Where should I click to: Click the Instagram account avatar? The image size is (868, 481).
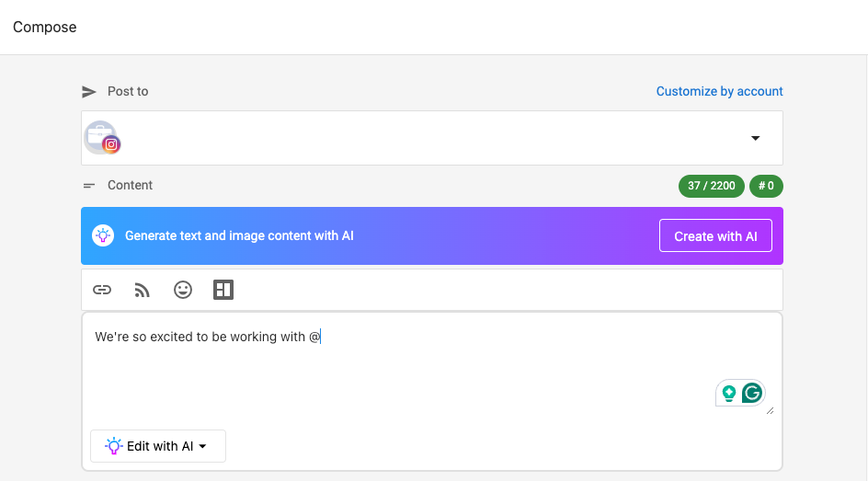102,137
